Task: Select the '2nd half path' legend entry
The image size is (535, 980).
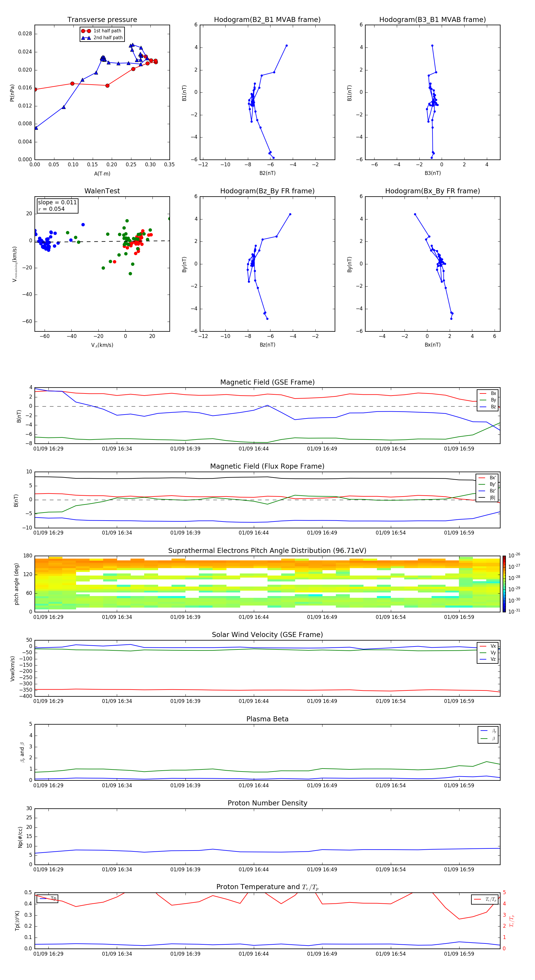Action: 102,38
